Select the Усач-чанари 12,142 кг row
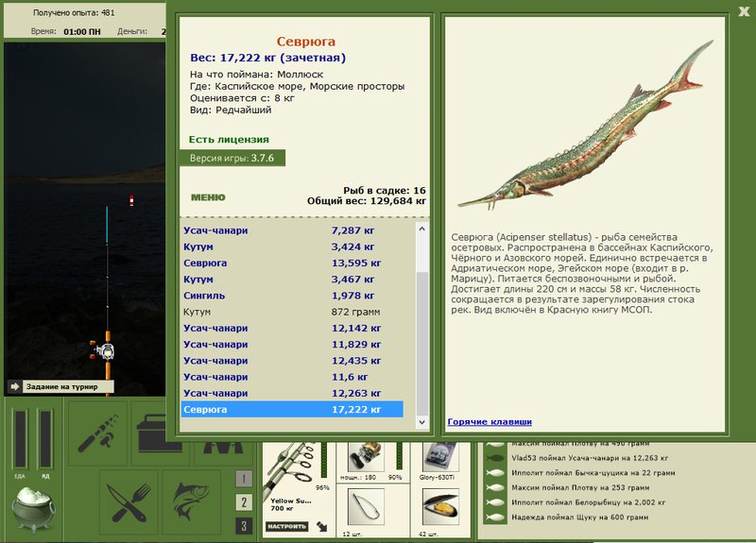The width and height of the screenshot is (756, 543). coord(292,328)
